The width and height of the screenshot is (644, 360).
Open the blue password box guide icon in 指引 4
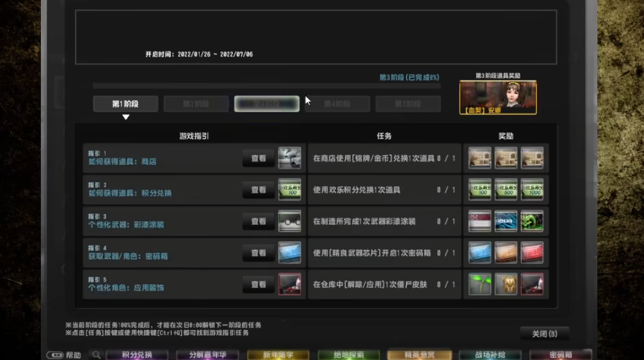289,253
